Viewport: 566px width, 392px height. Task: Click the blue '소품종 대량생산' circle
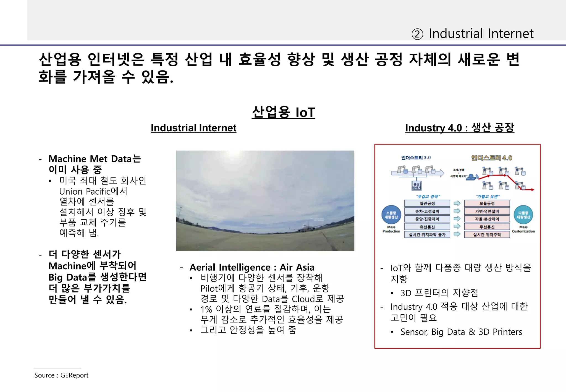pos(391,215)
